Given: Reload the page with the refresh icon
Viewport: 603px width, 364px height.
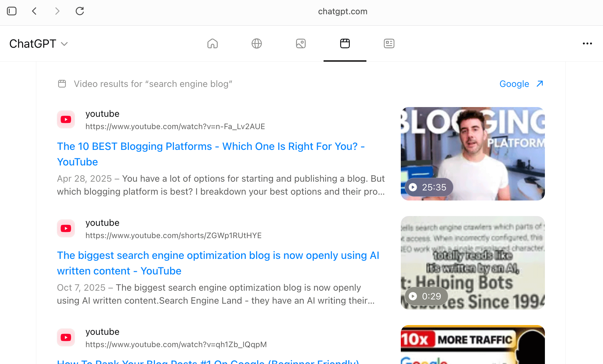Looking at the screenshot, I should tap(80, 11).
